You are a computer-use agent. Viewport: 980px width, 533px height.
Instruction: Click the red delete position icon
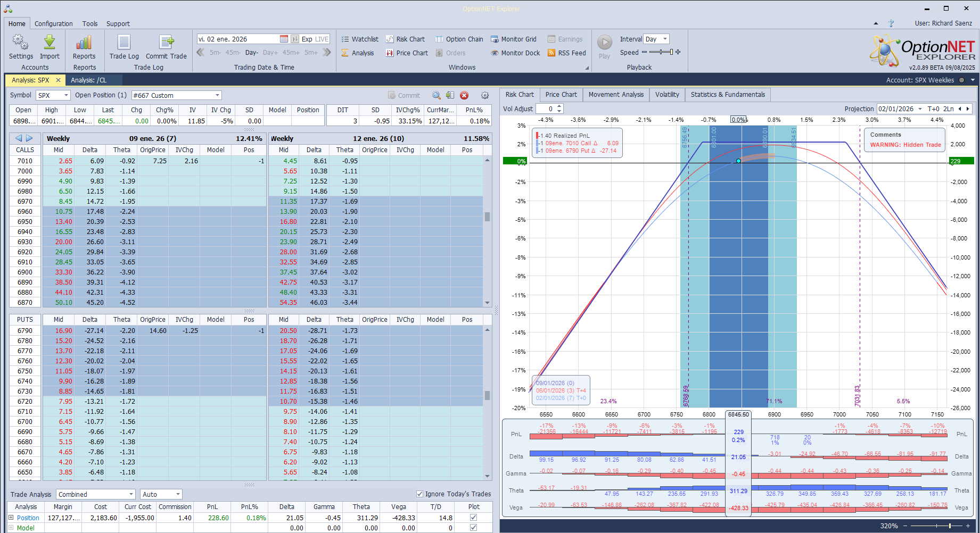464,96
